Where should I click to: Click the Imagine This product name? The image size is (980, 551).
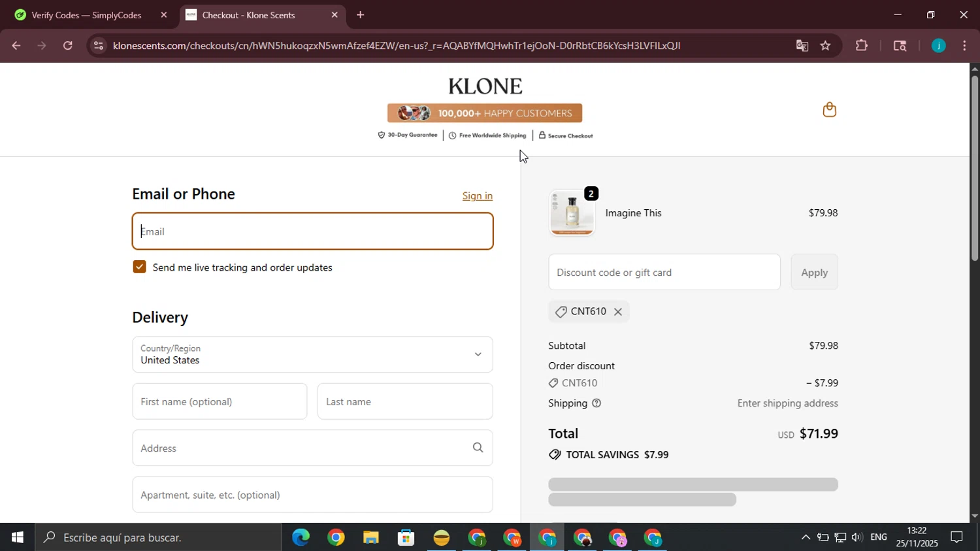(633, 213)
